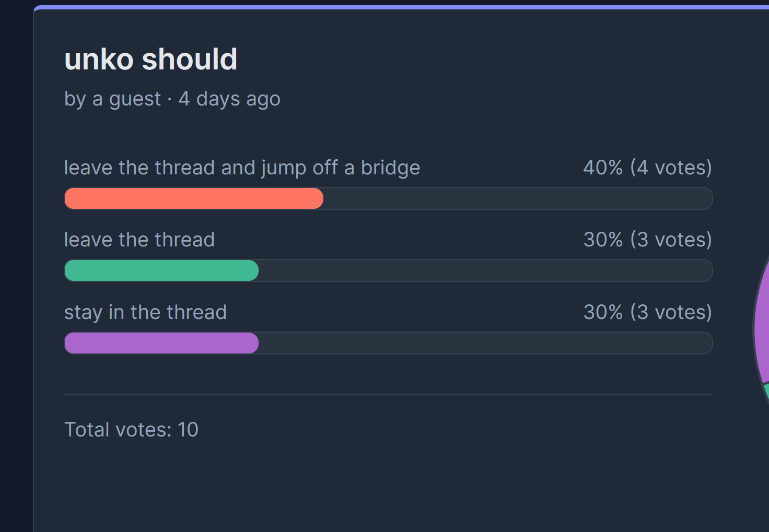Click the '30% (3 votes)' label for 'stay in the thread'

coord(648,312)
